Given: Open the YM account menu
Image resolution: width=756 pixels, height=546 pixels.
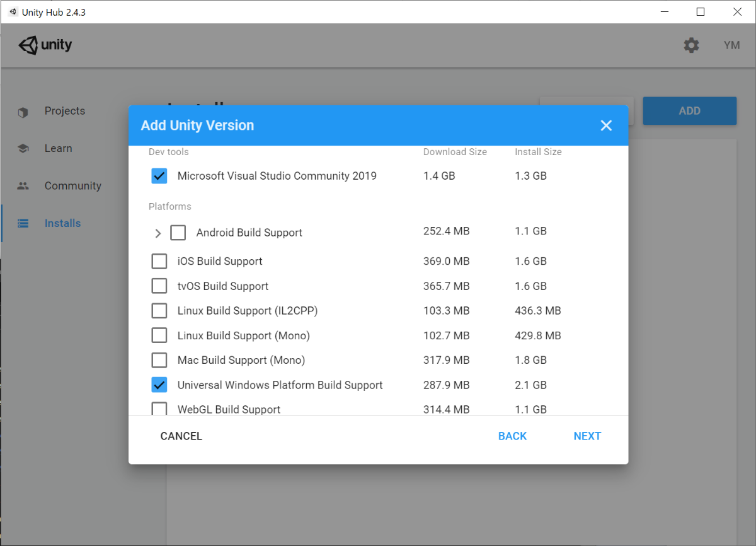Looking at the screenshot, I should pos(731,45).
